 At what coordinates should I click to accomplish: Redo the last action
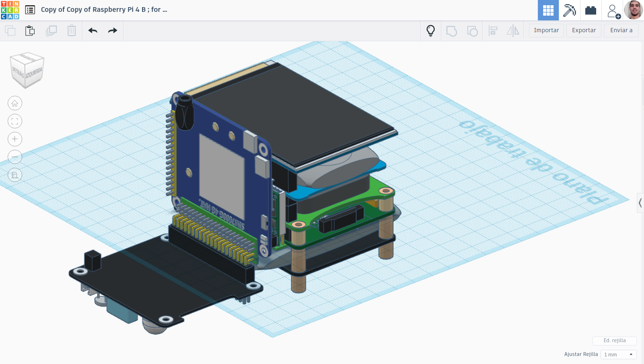point(112,31)
